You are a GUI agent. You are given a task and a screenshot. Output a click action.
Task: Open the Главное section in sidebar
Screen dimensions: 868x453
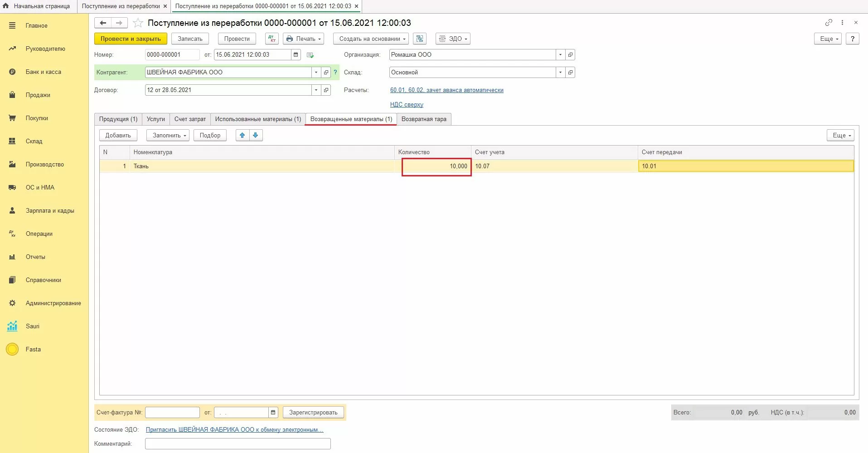tap(36, 26)
